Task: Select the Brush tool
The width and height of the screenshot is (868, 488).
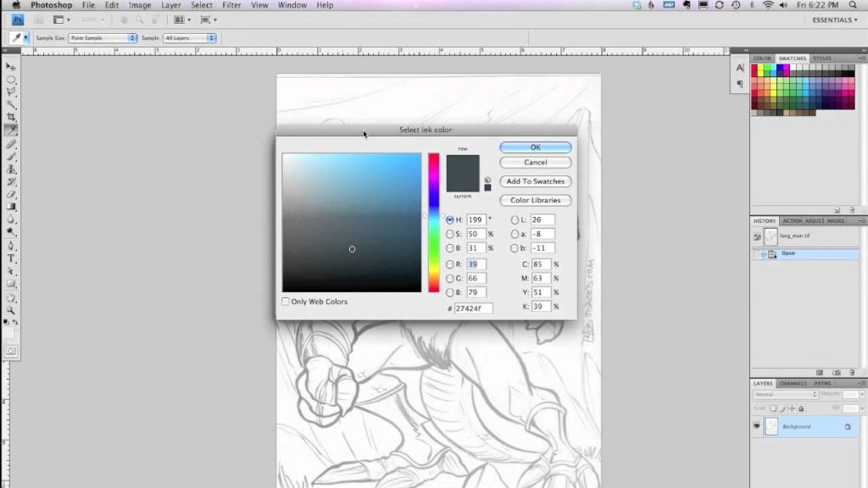Action: (12, 158)
